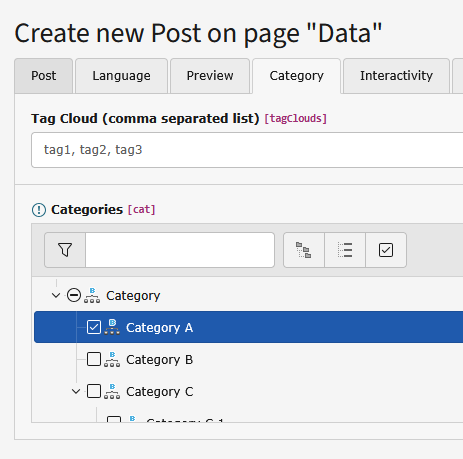The image size is (463, 459).
Task: Uncheck the Category A checkbox
Action: tap(94, 327)
